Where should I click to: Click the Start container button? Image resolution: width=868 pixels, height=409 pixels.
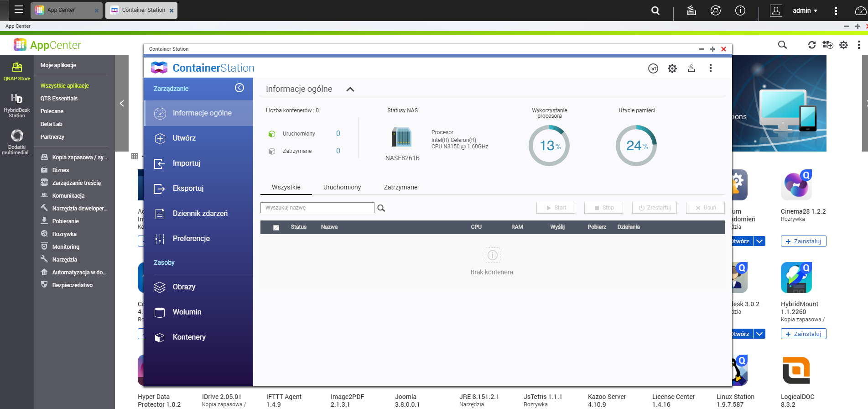556,208
